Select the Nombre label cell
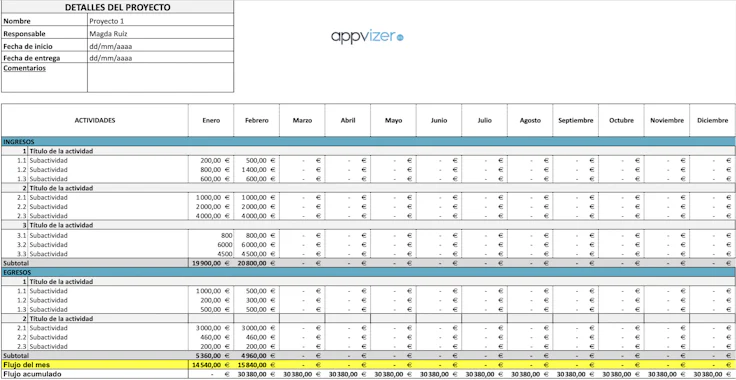The width and height of the screenshot is (736, 380). pyautogui.click(x=45, y=21)
